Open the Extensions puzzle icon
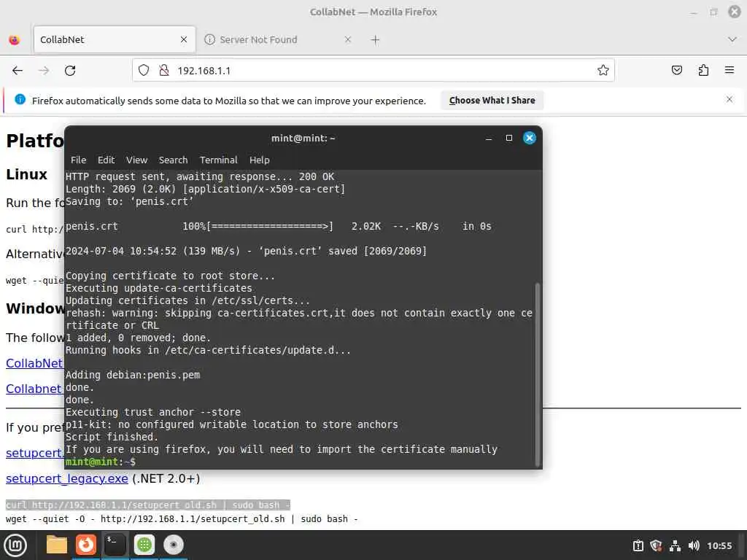The image size is (747, 560). [x=703, y=71]
